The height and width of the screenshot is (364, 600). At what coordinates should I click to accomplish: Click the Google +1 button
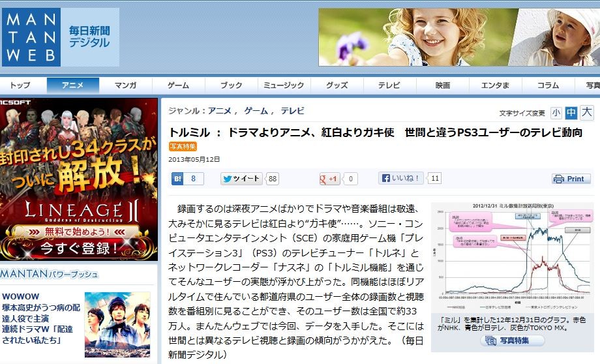click(330, 179)
